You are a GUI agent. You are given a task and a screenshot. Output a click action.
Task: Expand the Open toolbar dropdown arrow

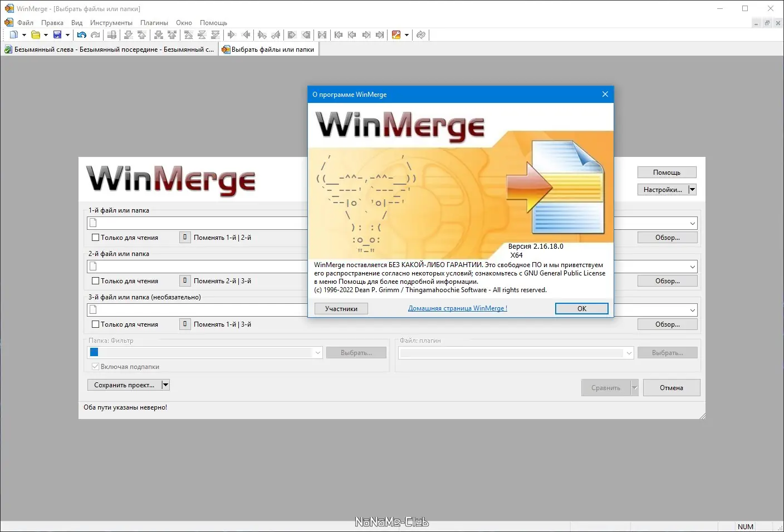[46, 35]
